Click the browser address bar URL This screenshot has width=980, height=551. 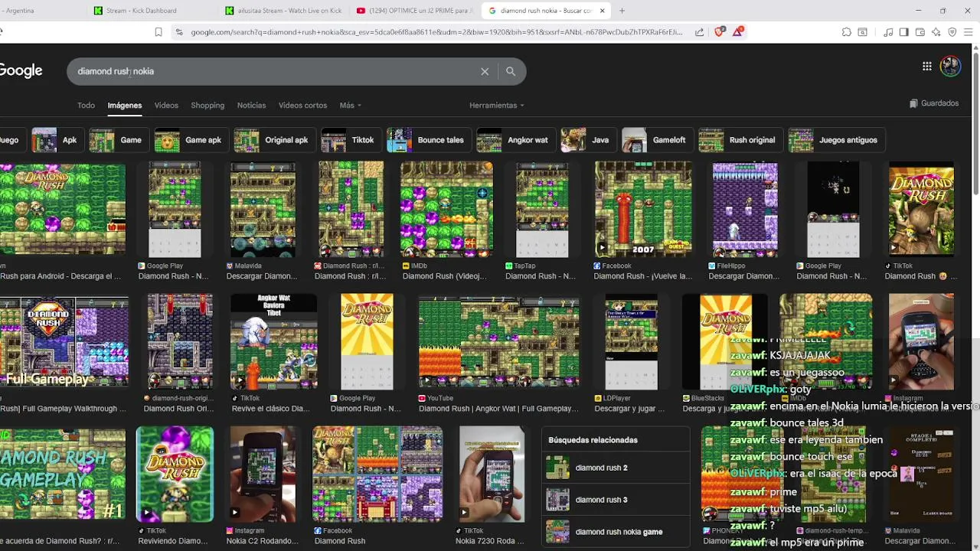tap(436, 32)
